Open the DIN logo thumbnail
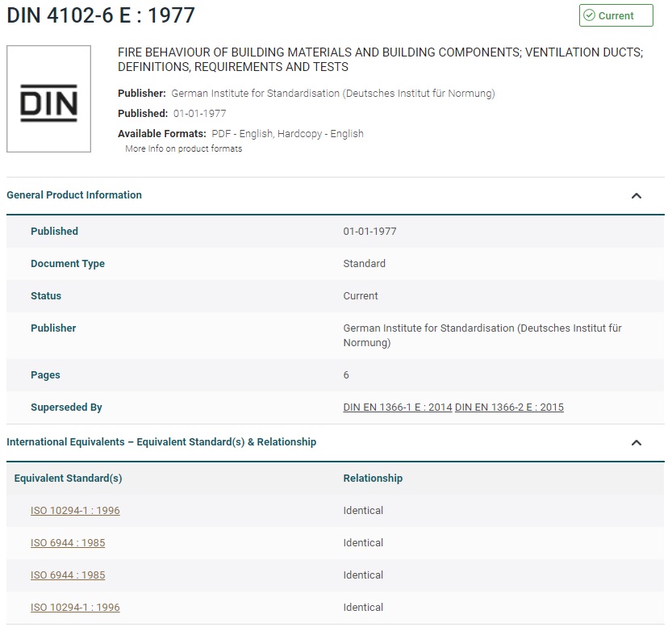The width and height of the screenshot is (672, 627). click(49, 98)
